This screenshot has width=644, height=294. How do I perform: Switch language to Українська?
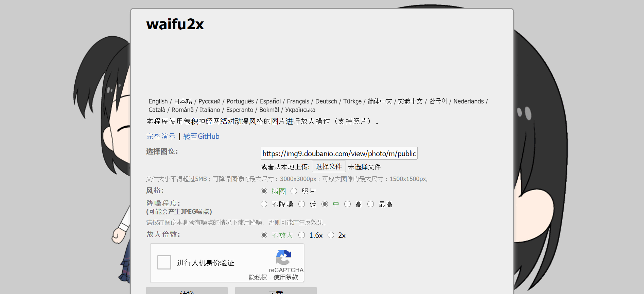[300, 110]
